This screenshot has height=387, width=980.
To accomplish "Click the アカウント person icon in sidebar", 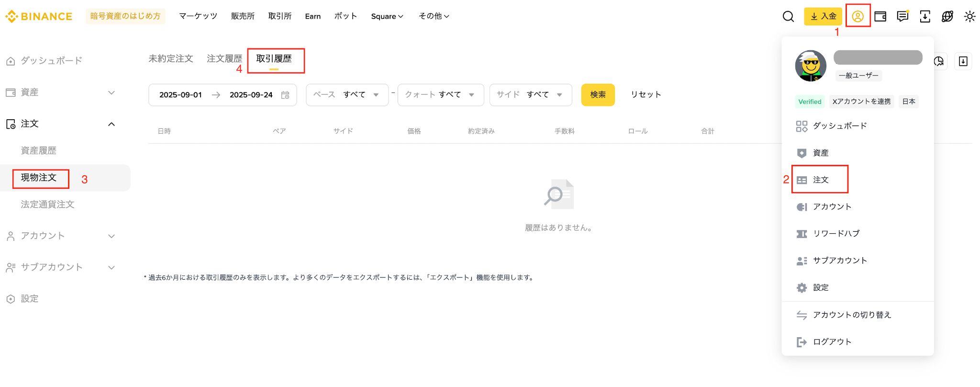I will [11, 236].
